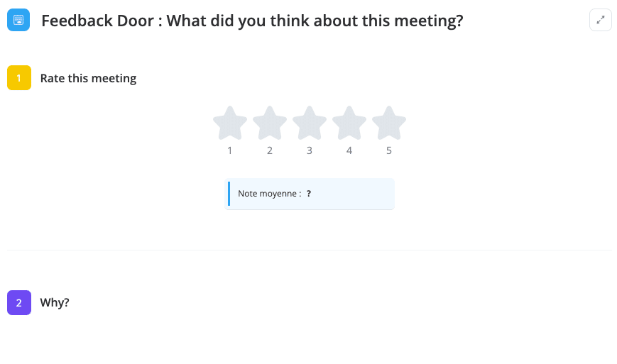Image resolution: width=617 pixels, height=364 pixels.
Task: Click the "Note moyenne" label
Action: pos(269,194)
